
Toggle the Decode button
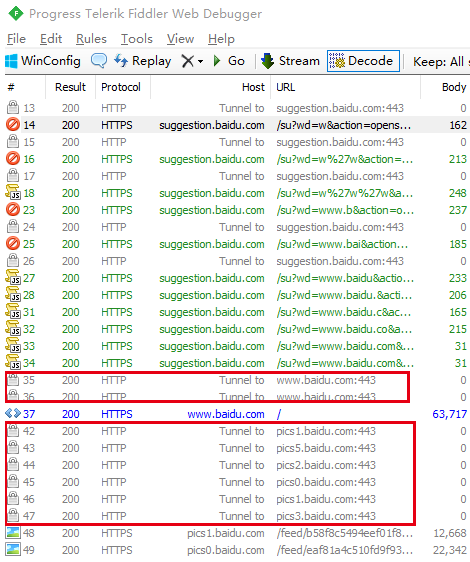(363, 61)
